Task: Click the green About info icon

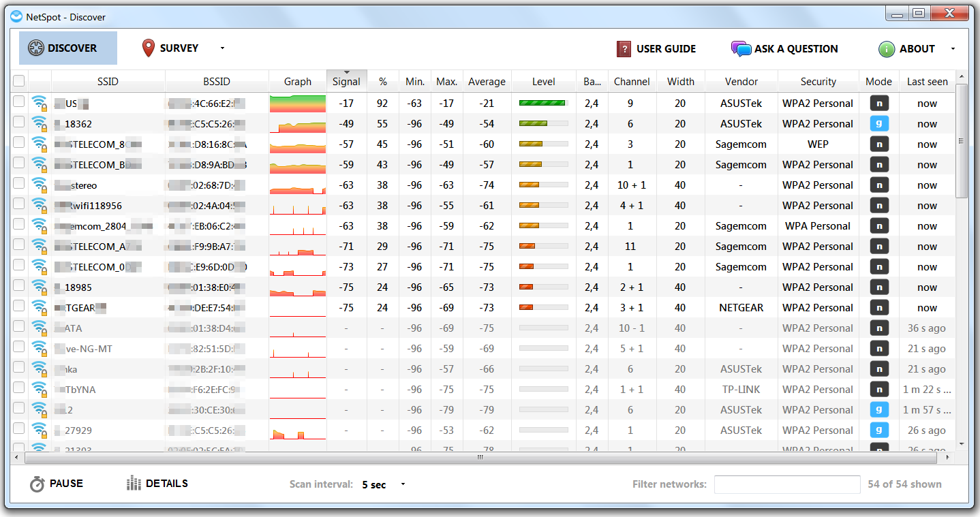Action: [886, 49]
